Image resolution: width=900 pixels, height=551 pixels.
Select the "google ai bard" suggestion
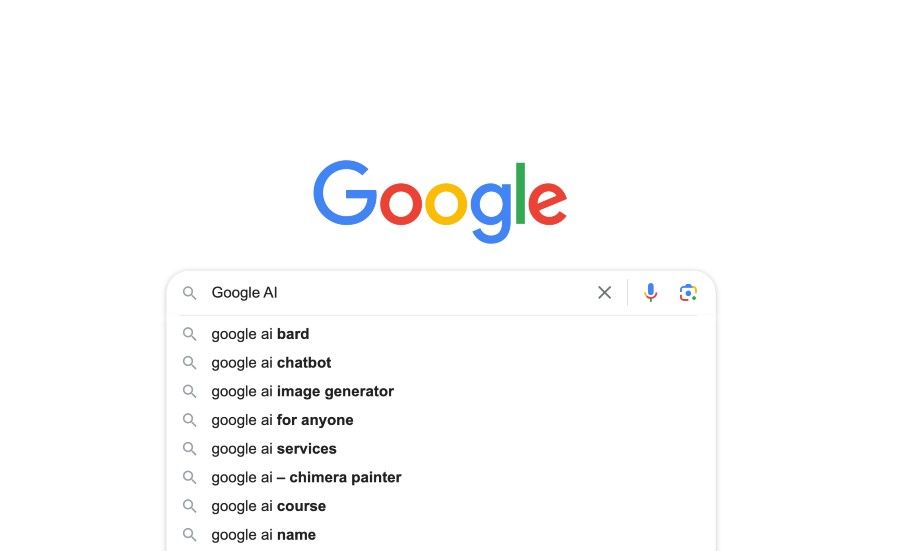click(x=260, y=334)
